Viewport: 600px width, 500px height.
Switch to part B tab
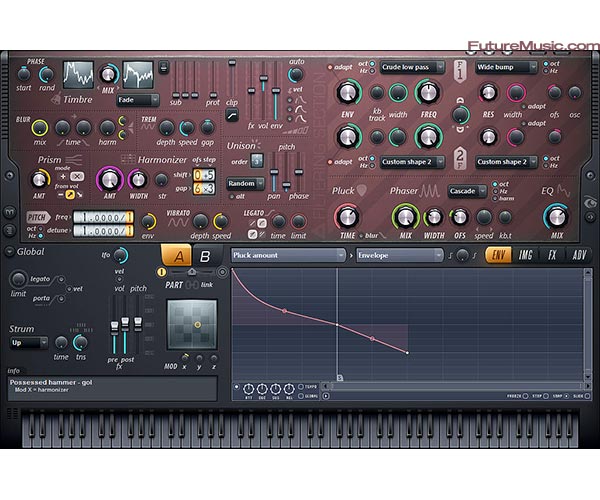pyautogui.click(x=205, y=256)
